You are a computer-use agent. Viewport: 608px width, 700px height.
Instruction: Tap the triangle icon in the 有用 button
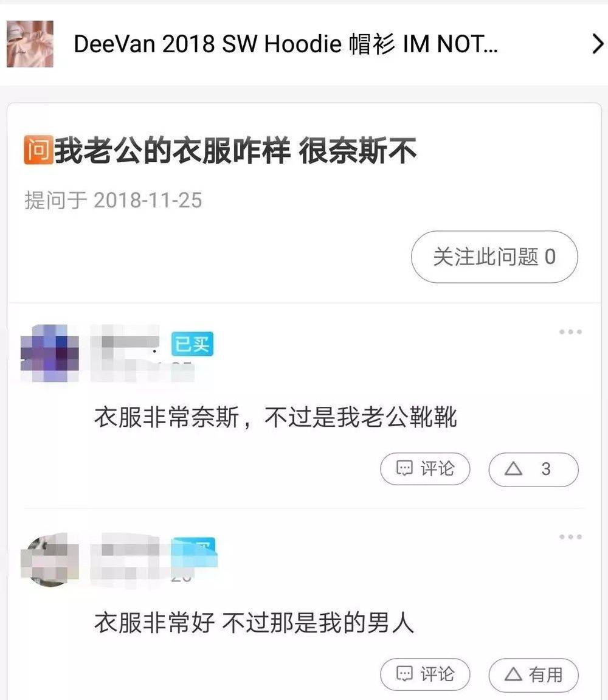click(x=513, y=674)
